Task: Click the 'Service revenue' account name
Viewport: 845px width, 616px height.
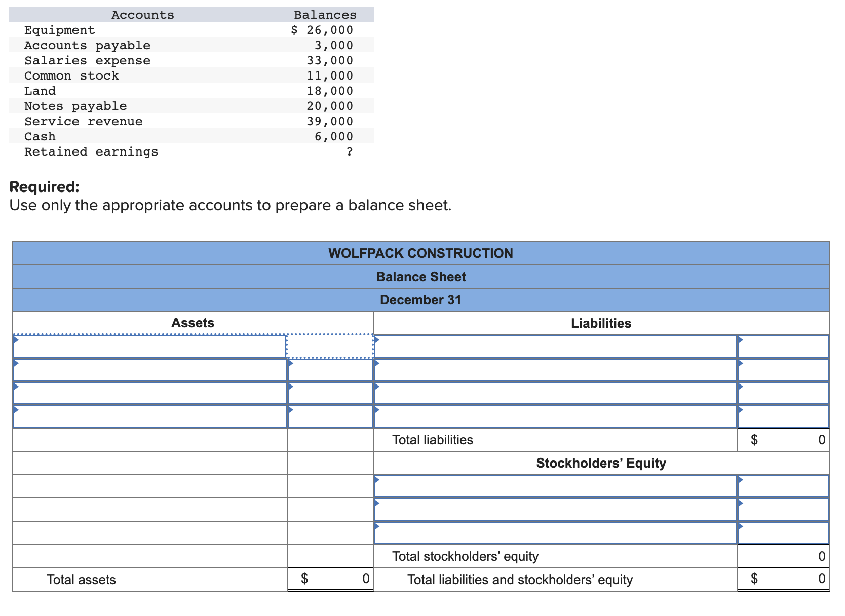Action: tap(84, 122)
